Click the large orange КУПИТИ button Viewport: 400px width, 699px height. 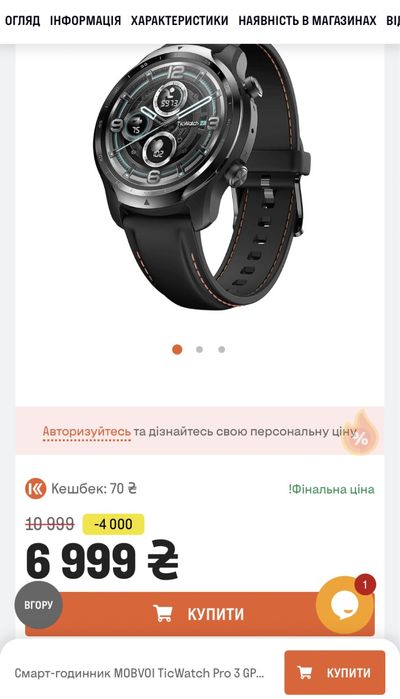200,614
